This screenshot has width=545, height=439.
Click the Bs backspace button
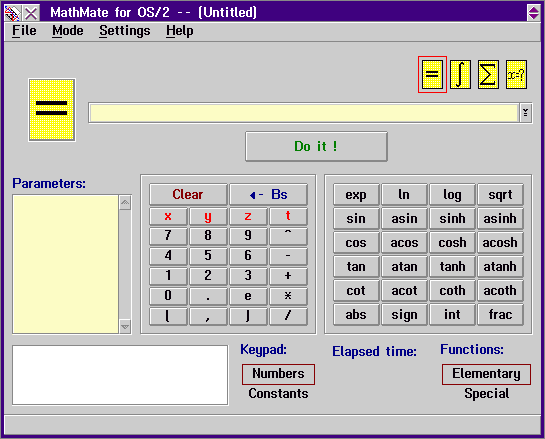click(x=268, y=194)
